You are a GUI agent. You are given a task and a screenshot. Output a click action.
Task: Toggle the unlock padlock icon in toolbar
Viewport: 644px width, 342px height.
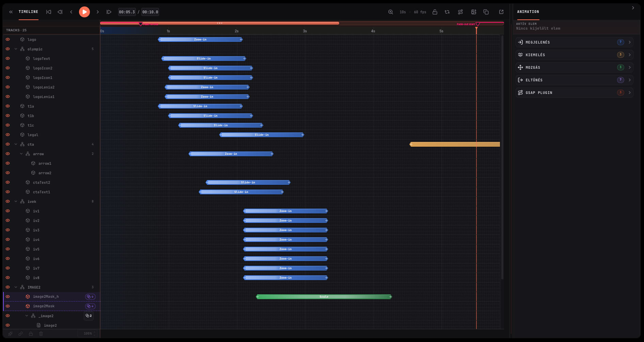click(x=435, y=12)
